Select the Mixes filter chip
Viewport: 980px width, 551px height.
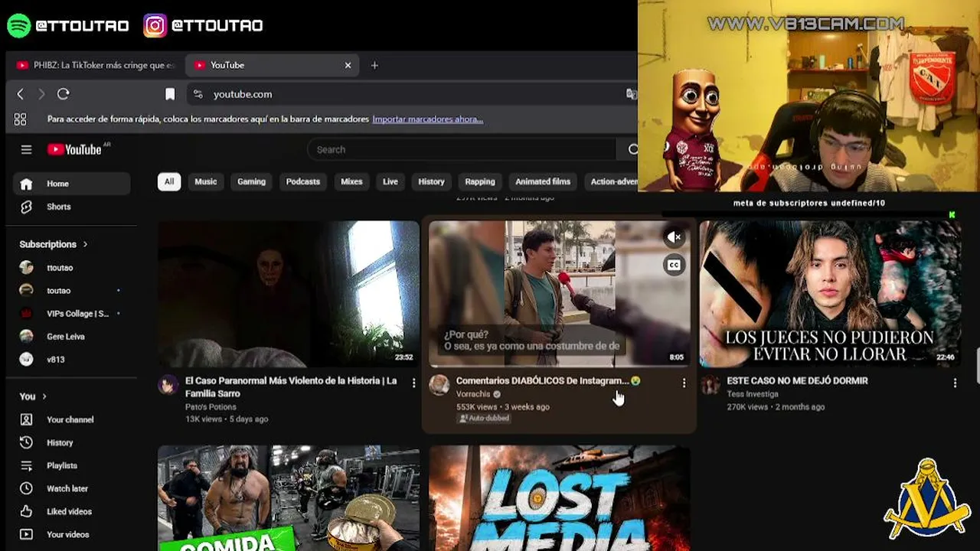click(351, 181)
